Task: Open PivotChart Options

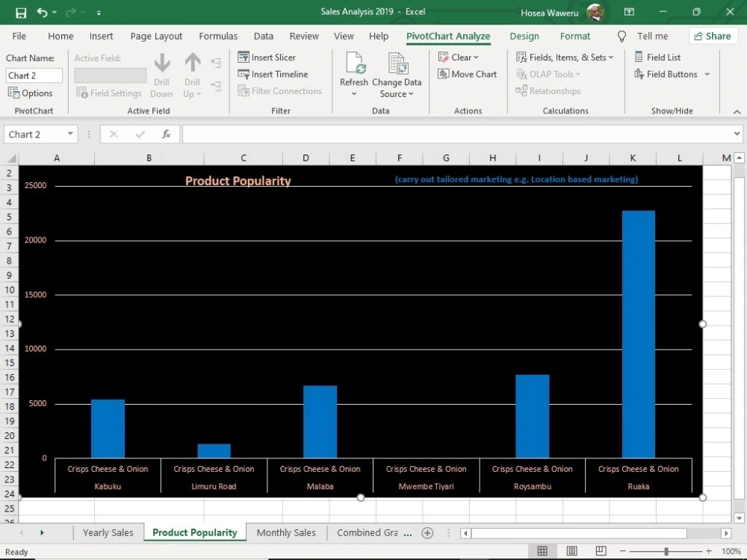Action: [x=30, y=93]
